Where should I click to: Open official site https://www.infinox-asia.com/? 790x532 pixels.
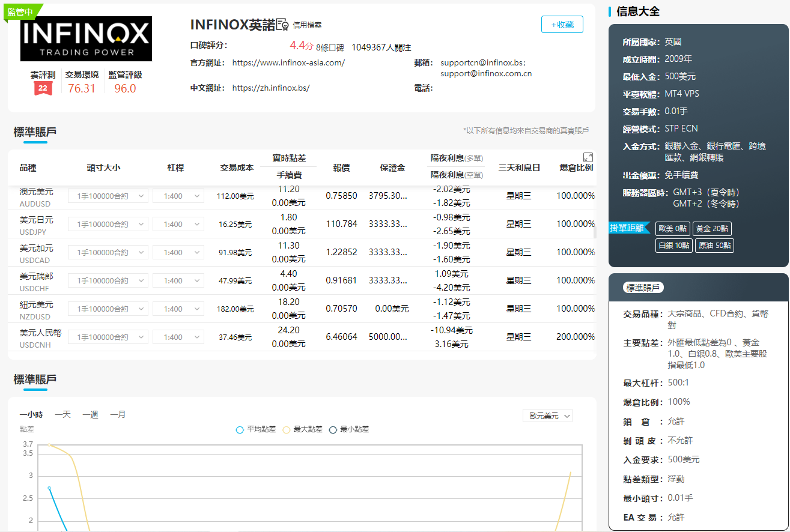click(x=288, y=62)
